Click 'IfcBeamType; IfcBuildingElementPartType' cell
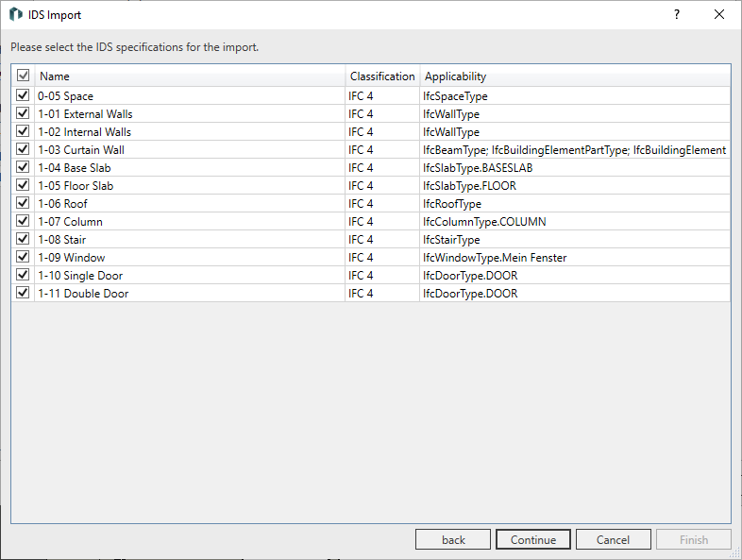This screenshot has width=742, height=560. [575, 150]
